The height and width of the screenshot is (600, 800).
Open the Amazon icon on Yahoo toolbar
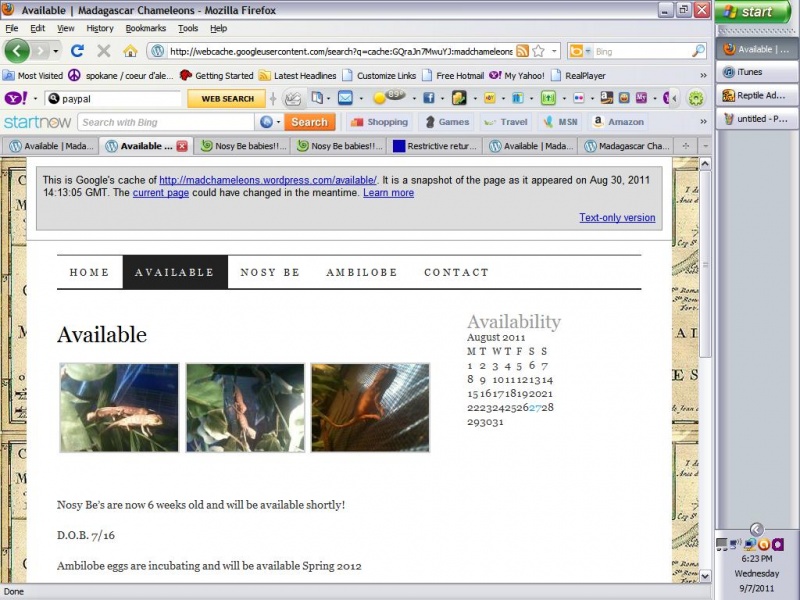pos(607,97)
